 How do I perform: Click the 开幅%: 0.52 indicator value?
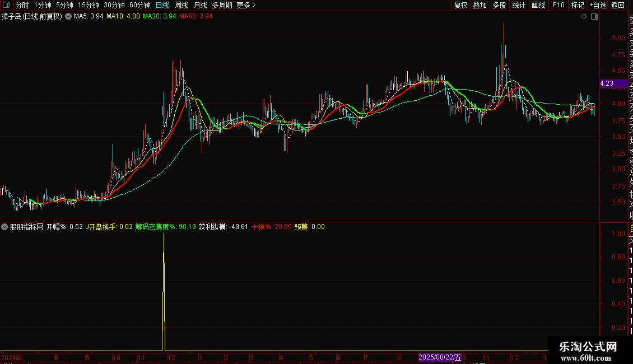tap(64, 227)
